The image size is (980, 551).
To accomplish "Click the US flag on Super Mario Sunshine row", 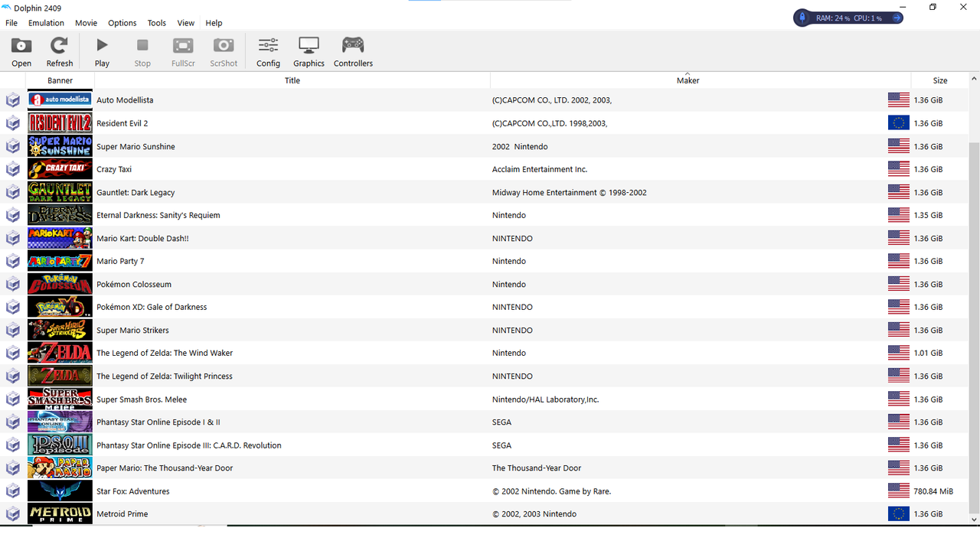I will pyautogui.click(x=899, y=146).
